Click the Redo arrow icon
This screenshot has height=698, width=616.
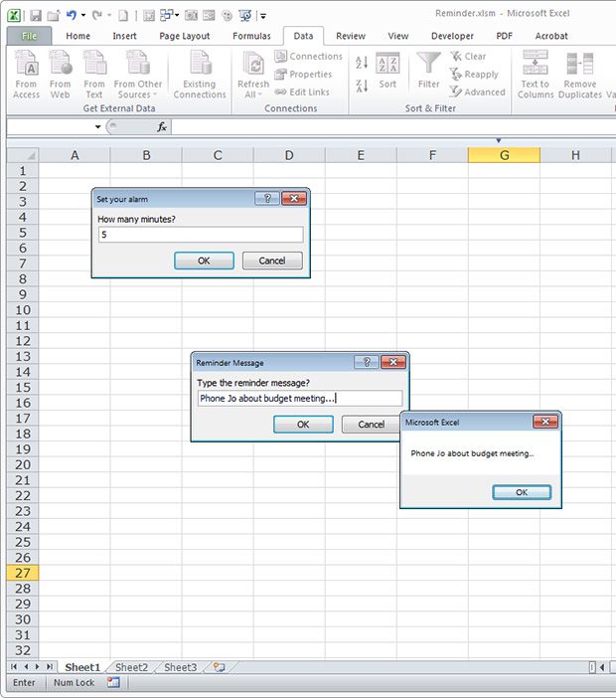97,16
